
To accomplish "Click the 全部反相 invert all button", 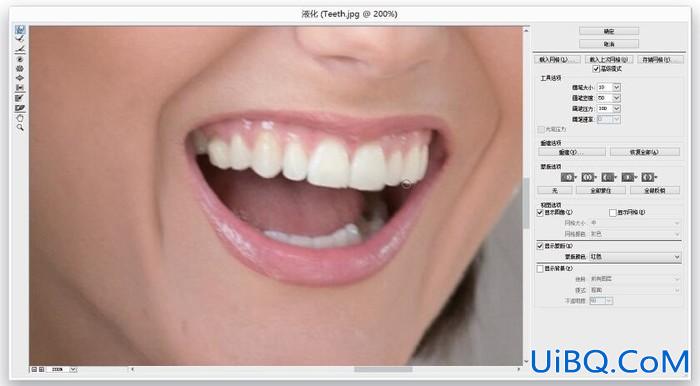I will coord(655,191).
